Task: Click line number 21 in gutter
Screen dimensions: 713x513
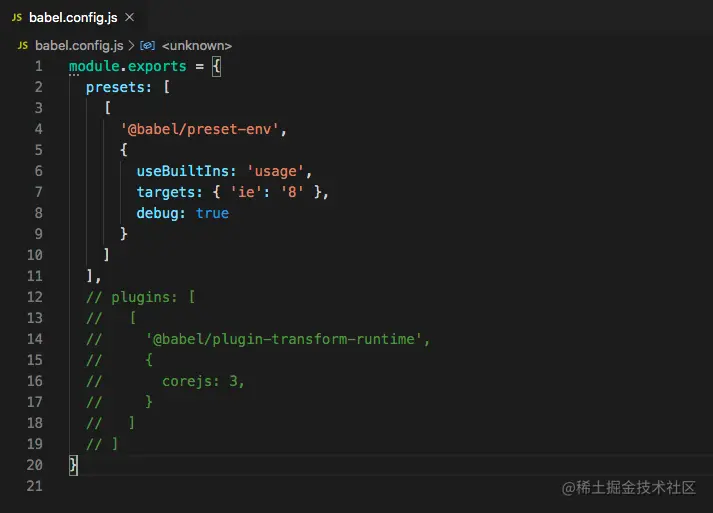Action: coord(35,486)
